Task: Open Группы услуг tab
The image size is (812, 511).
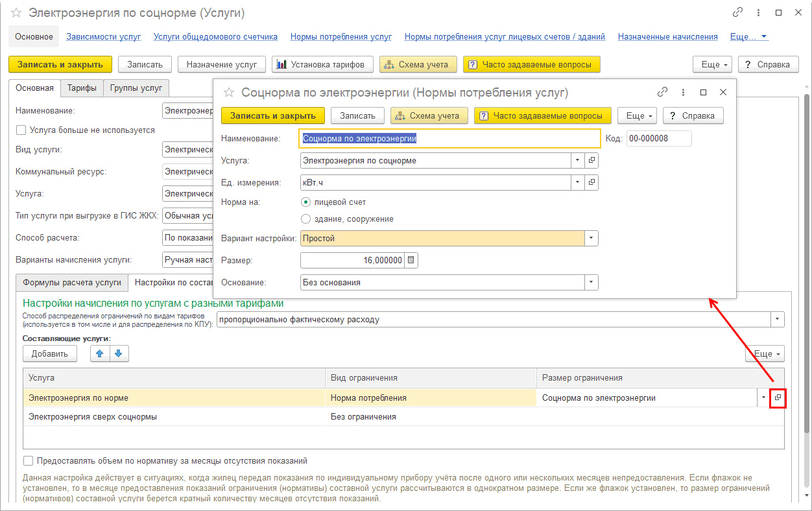Action: point(136,88)
